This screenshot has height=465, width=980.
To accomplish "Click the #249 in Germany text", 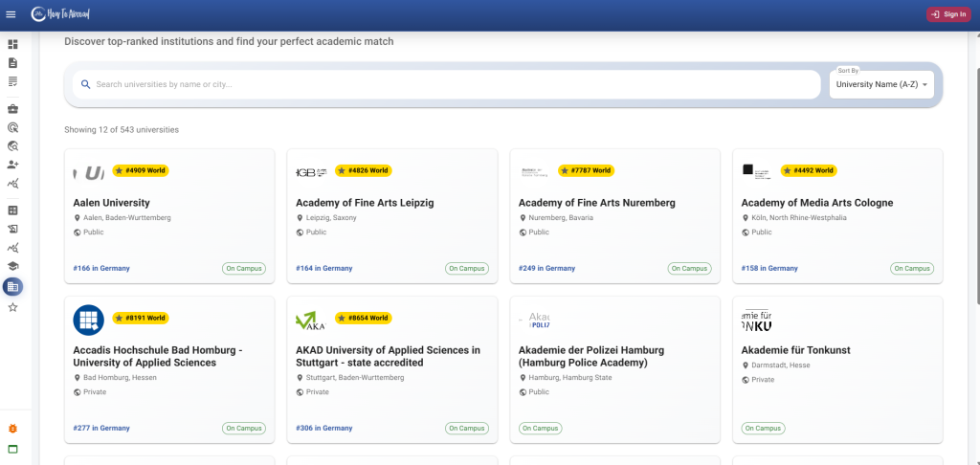I will coord(546,268).
